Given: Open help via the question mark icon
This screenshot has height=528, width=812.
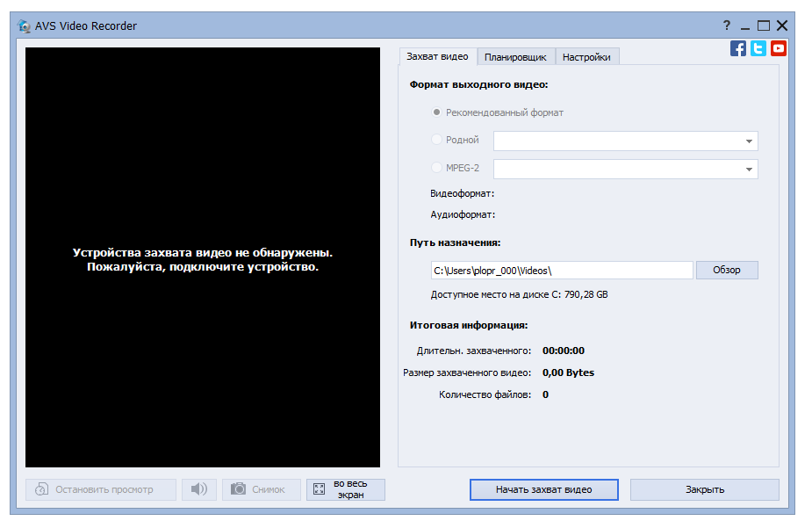Looking at the screenshot, I should pos(727,25).
